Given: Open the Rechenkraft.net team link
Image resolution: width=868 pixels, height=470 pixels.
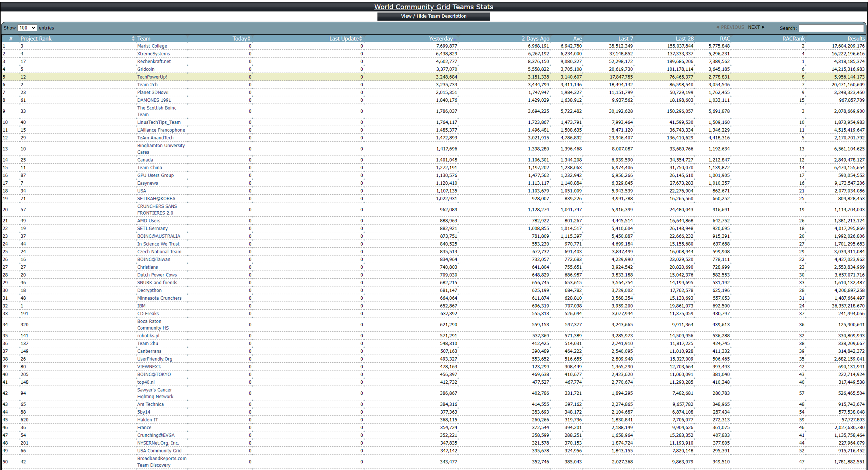Looking at the screenshot, I should point(154,61).
